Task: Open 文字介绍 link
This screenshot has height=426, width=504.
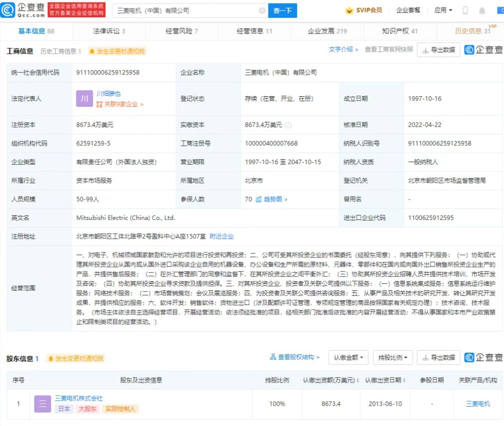Action: [x=343, y=49]
